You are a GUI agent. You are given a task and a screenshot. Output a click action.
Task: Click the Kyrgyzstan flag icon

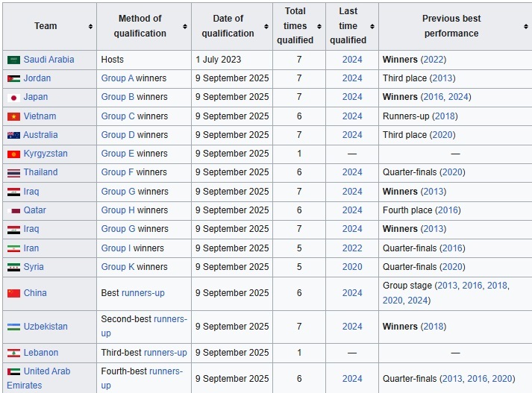(x=13, y=154)
